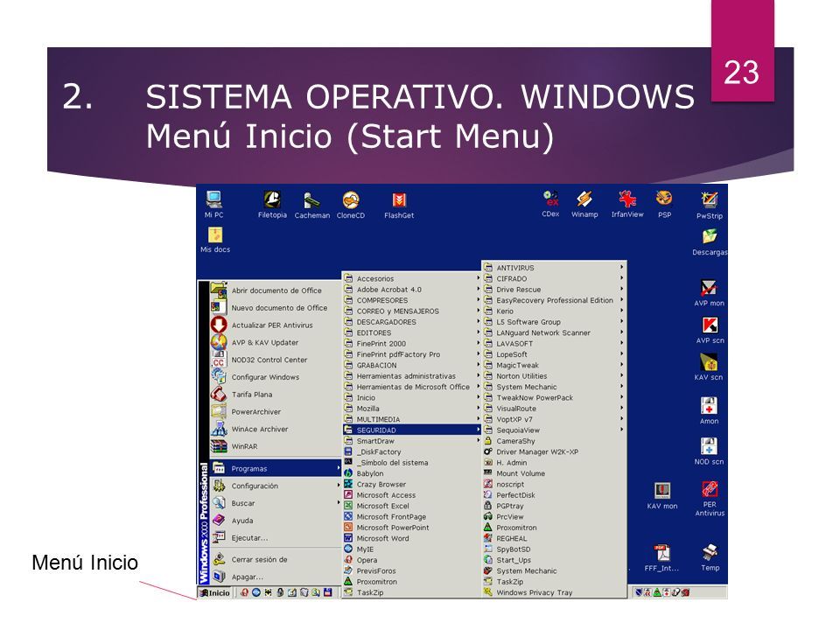The image size is (840, 630).
Task: Expand the COMPRESORES folder
Action: (411, 300)
